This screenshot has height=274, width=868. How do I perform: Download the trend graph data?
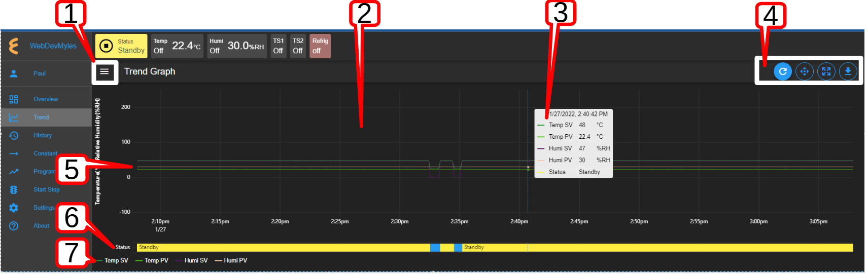click(848, 71)
